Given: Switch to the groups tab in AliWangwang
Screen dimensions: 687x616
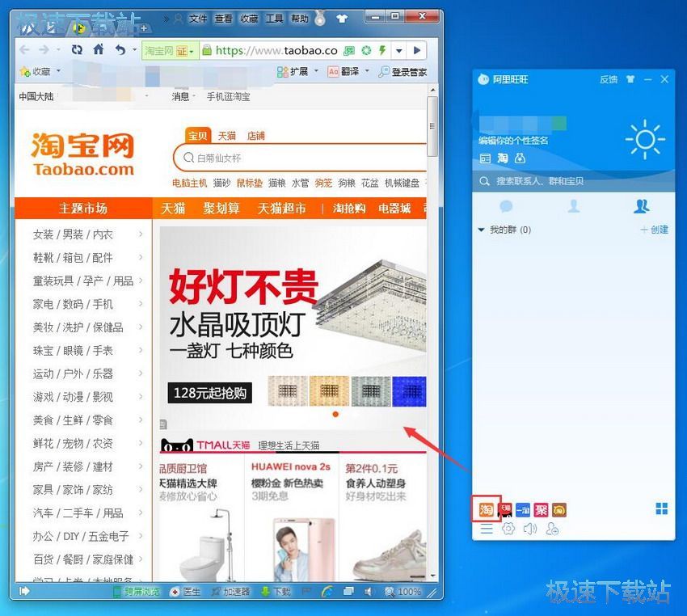Looking at the screenshot, I should (642, 206).
